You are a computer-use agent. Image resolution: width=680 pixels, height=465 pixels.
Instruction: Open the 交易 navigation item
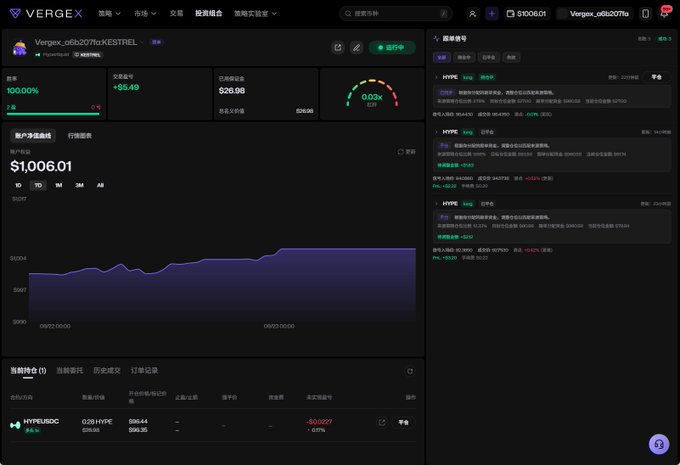click(176, 13)
